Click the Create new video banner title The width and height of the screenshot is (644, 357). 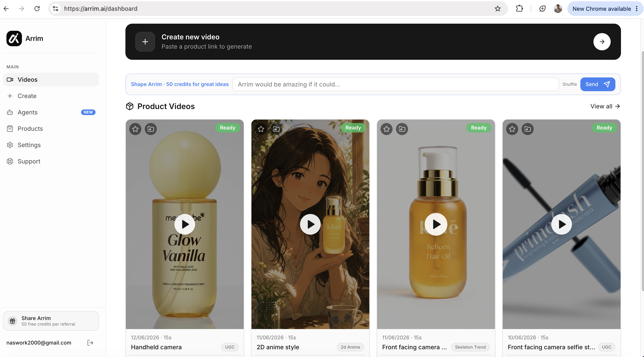pos(191,37)
